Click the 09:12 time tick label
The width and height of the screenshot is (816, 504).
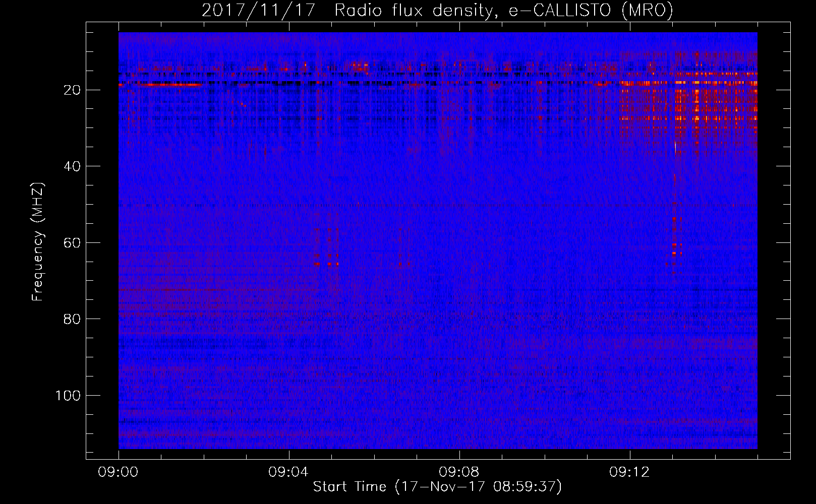(x=629, y=472)
